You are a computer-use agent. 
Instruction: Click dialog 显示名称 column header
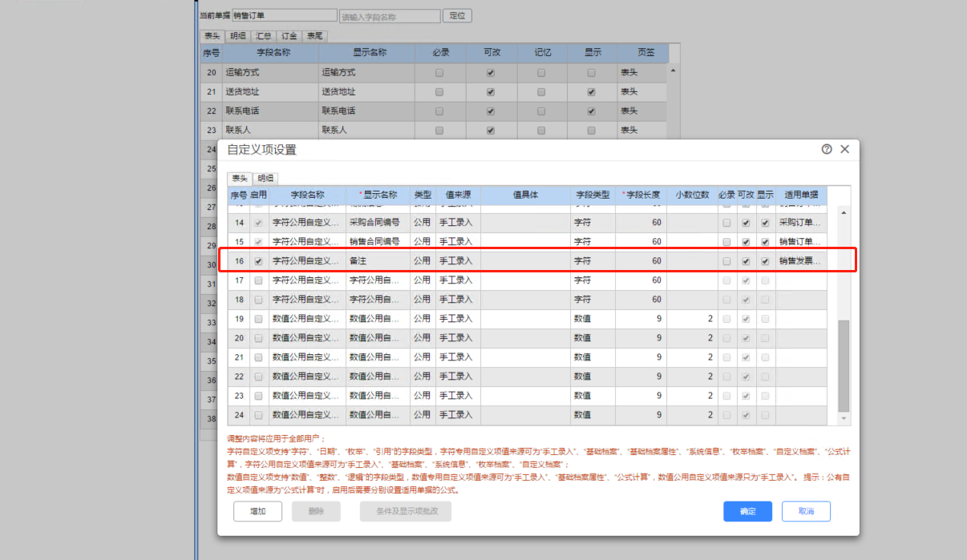point(378,195)
